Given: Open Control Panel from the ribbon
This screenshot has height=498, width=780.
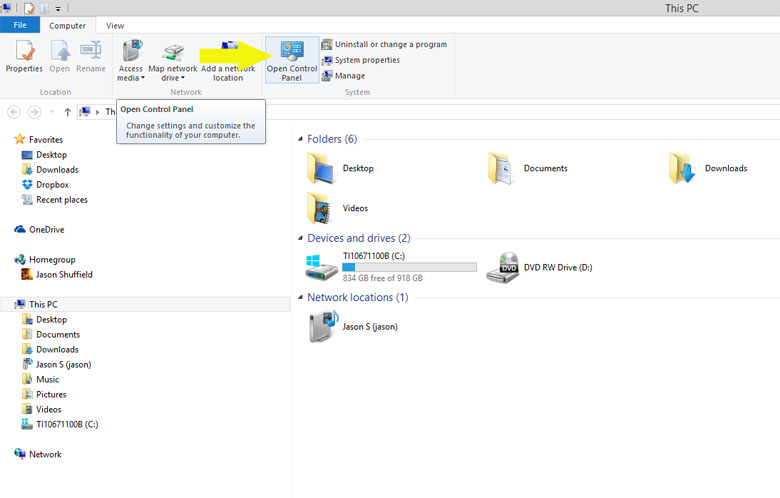Looking at the screenshot, I should [292, 59].
